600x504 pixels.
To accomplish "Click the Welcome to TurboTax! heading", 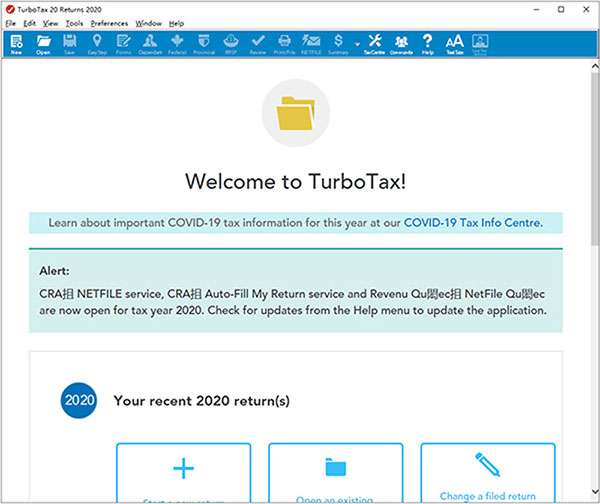I will [295, 181].
